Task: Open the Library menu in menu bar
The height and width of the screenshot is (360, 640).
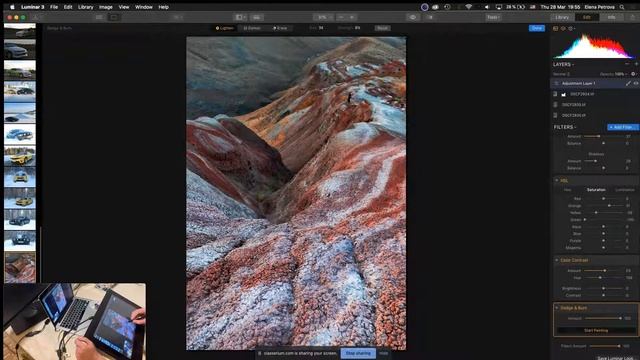Action: click(x=86, y=7)
